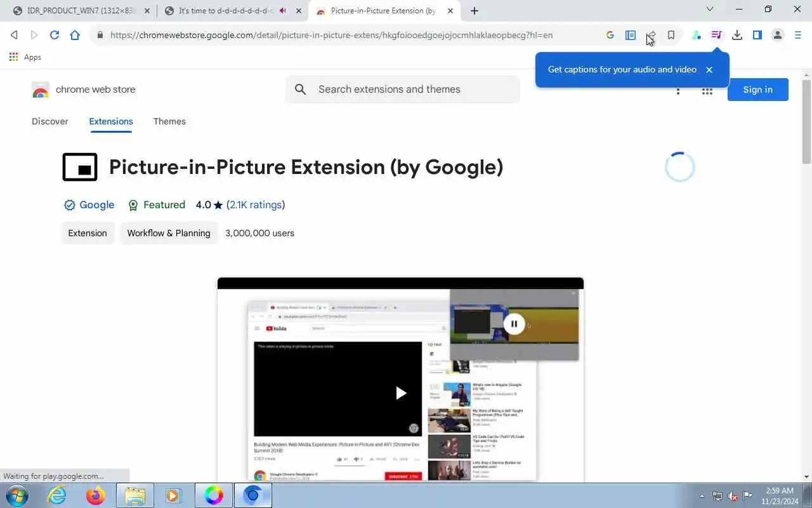Viewport: 812px width, 508px height.
Task: Share this page via the share icon
Action: click(x=651, y=35)
